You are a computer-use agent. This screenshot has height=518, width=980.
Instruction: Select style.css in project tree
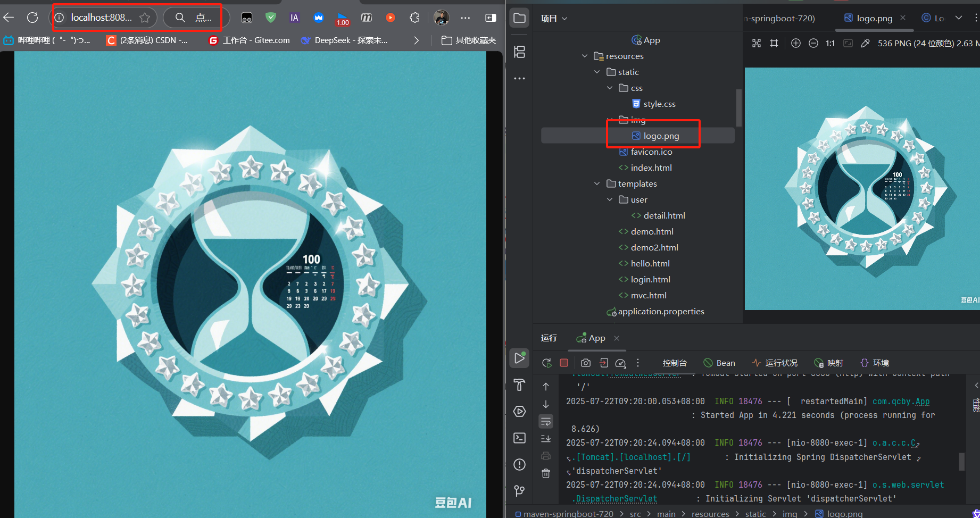(653, 104)
